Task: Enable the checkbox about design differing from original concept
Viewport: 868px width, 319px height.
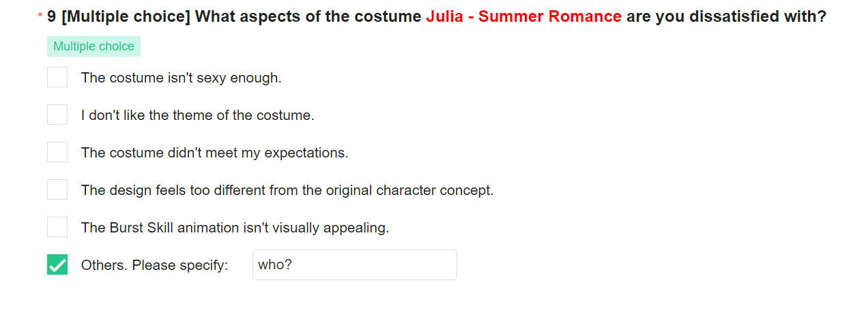Action: [57, 189]
